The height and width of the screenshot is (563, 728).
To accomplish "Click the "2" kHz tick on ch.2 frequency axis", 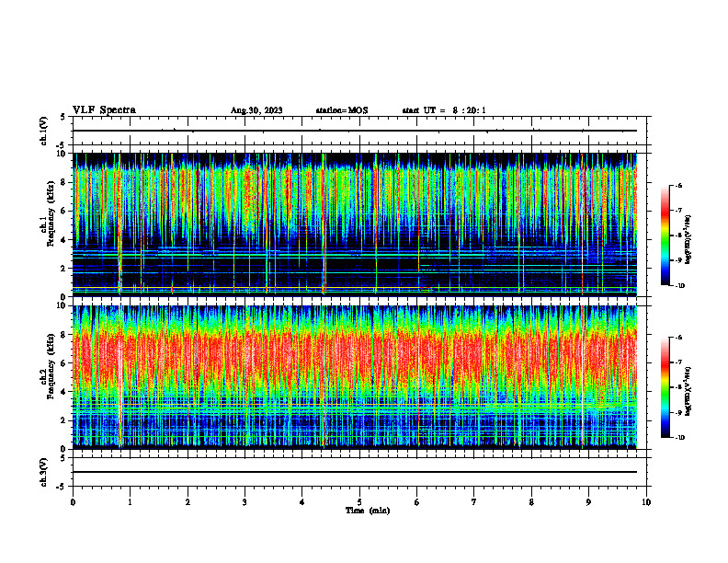I will [x=65, y=420].
